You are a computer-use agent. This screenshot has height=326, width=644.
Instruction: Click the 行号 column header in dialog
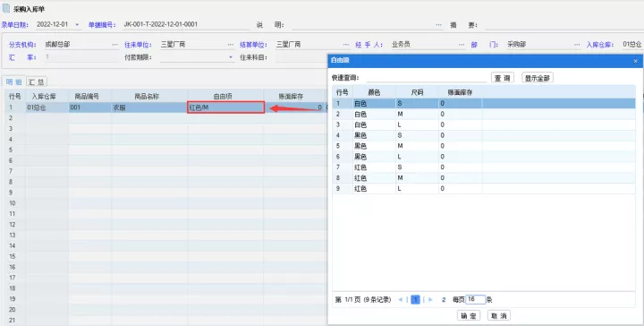[x=342, y=92]
